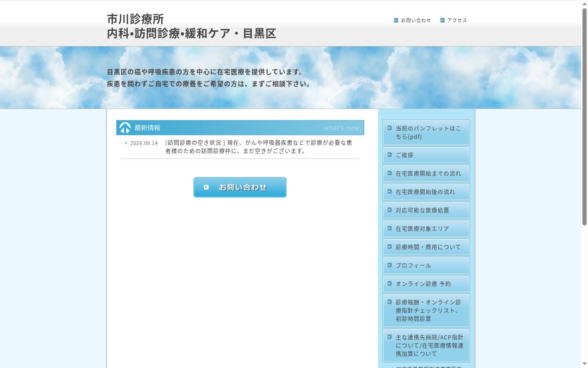
Task: Click the vertical page scrollbar thumb
Action: tap(584, 117)
